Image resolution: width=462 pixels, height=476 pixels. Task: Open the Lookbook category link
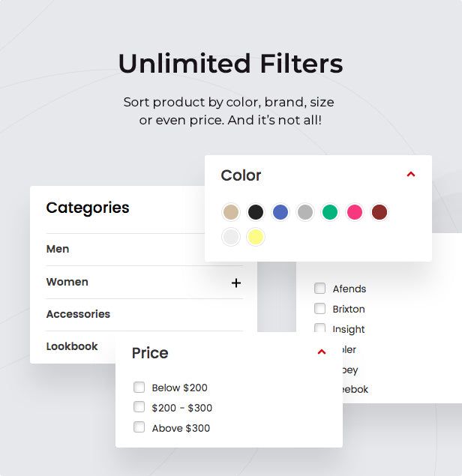pyautogui.click(x=72, y=346)
